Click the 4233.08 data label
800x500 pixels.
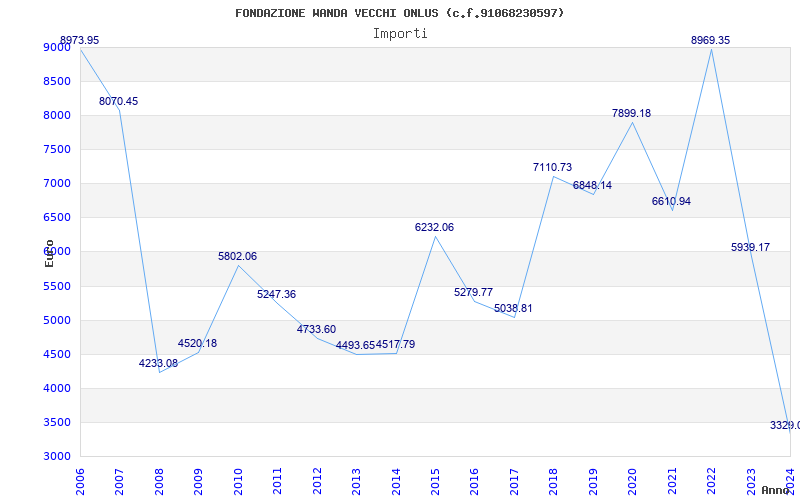click(158, 363)
